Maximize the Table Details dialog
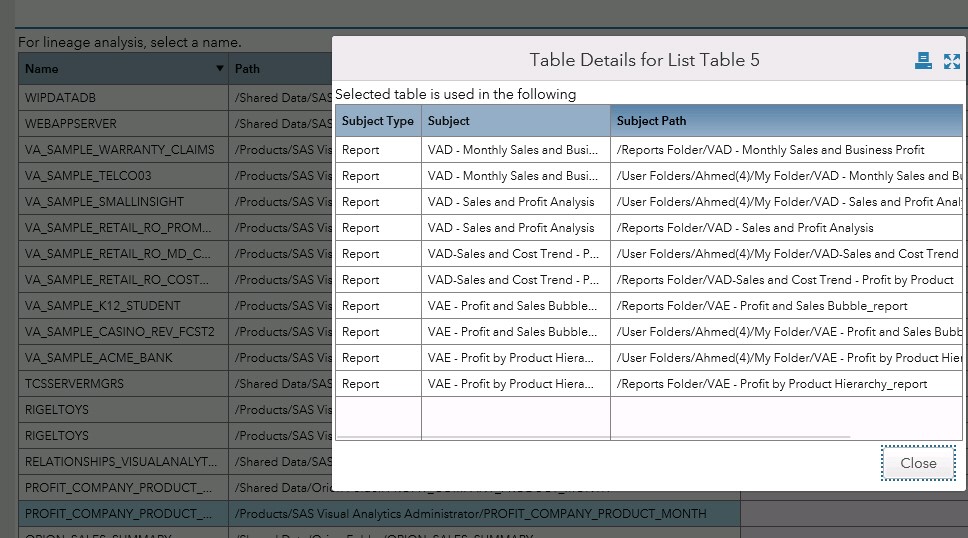This screenshot has width=968, height=538. (951, 61)
